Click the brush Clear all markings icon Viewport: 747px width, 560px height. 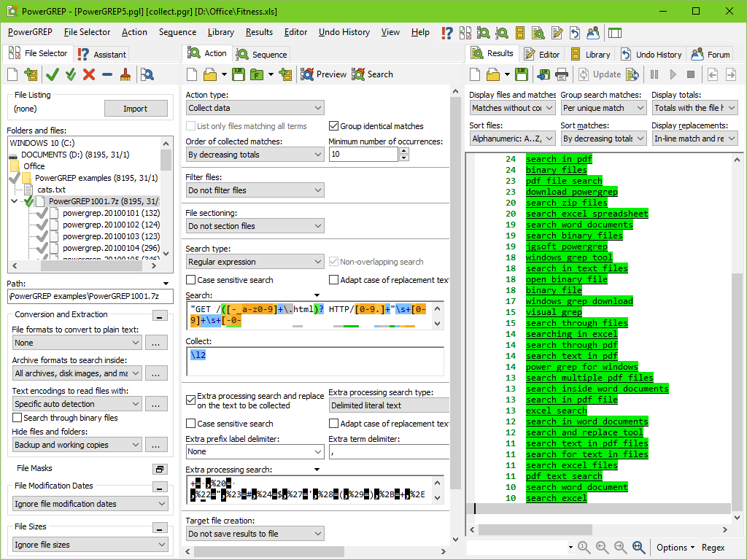[125, 75]
